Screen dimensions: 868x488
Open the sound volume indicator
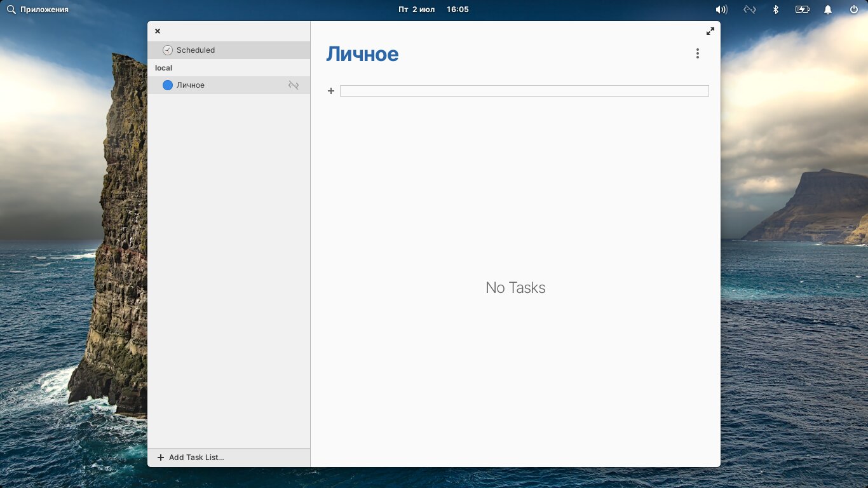tap(721, 10)
